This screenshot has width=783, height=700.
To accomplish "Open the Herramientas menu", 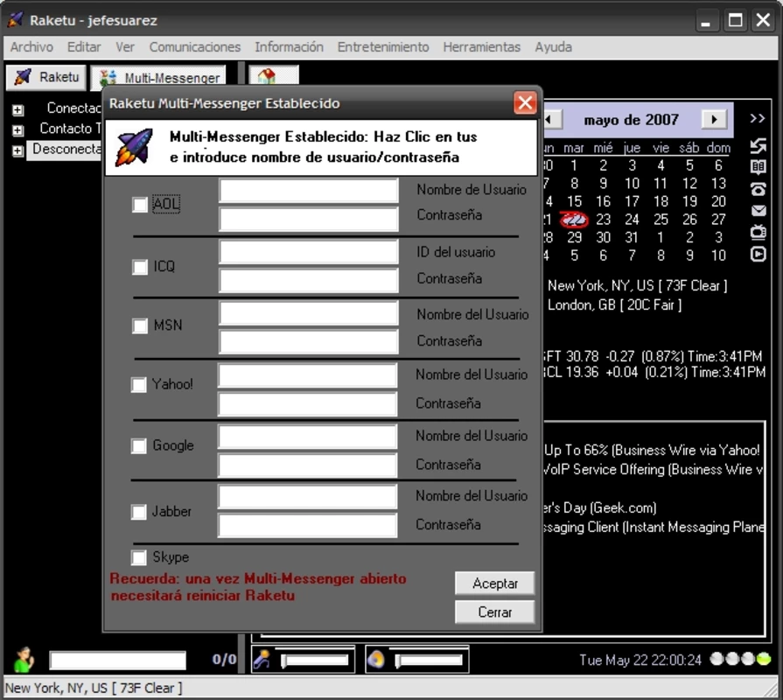I will [482, 47].
